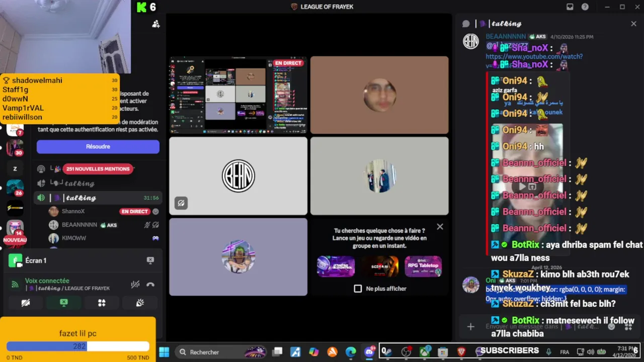Image resolution: width=644 pixels, height=362 pixels.
Task: Open Microsoft Edge from the taskbar
Action: point(351,352)
